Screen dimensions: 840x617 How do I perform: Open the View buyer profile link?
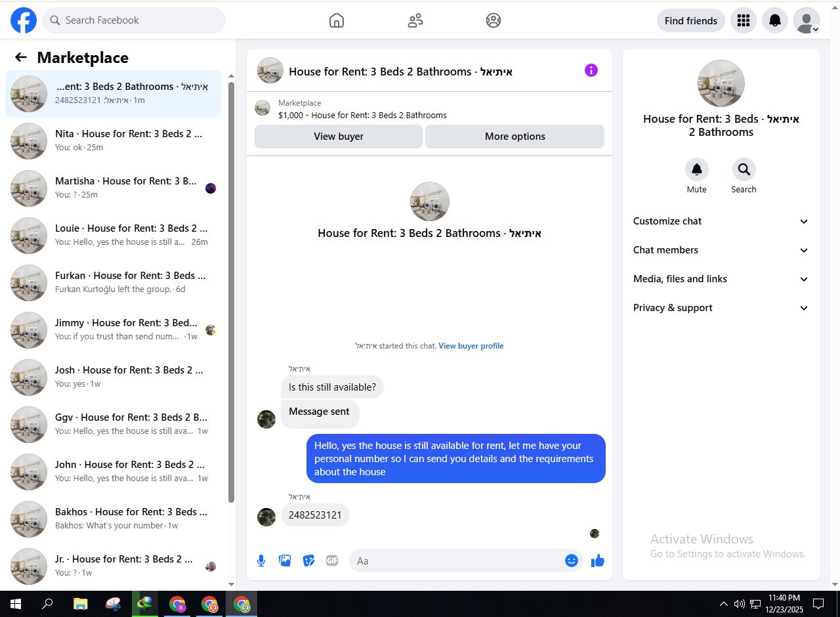click(471, 346)
